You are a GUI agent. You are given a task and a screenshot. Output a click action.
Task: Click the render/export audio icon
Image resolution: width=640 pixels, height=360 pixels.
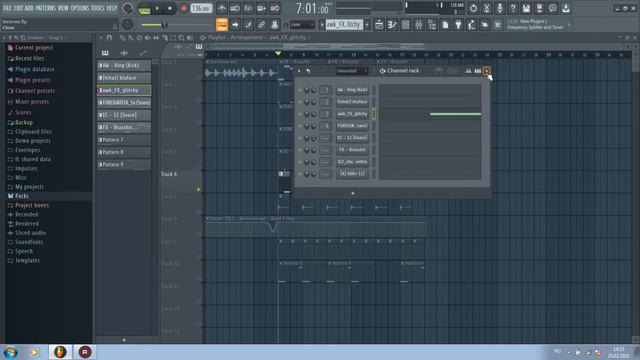539,8
